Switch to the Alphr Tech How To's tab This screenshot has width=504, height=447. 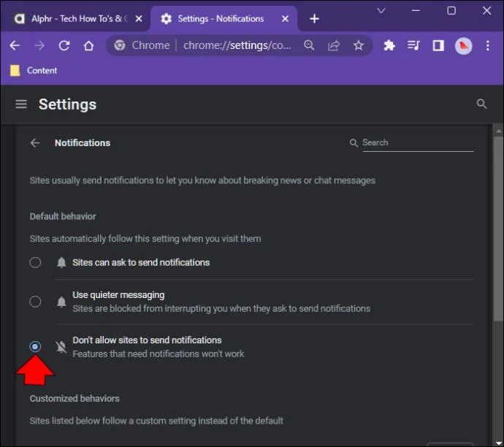click(x=72, y=18)
